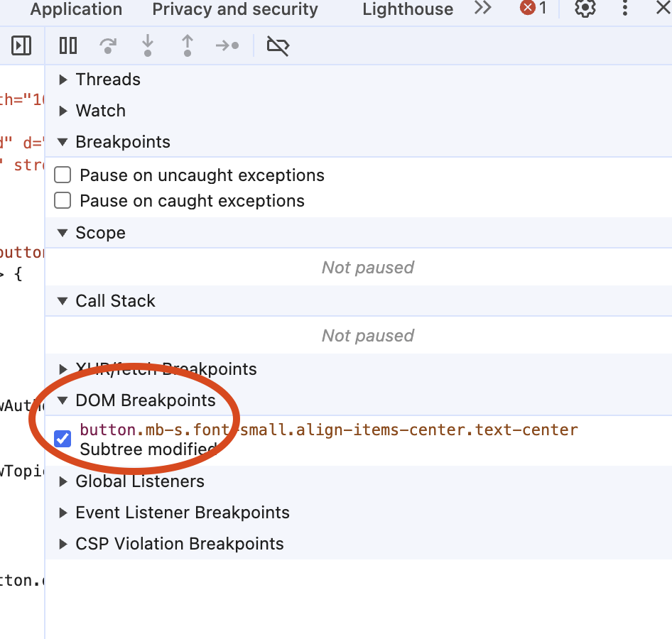Expand the Event Listener Breakpoints section

(x=63, y=512)
